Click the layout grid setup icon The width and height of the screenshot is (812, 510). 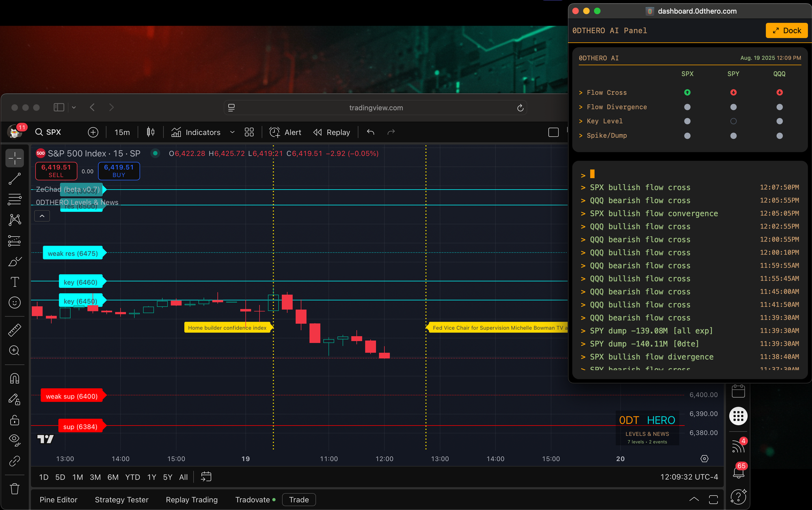(249, 132)
